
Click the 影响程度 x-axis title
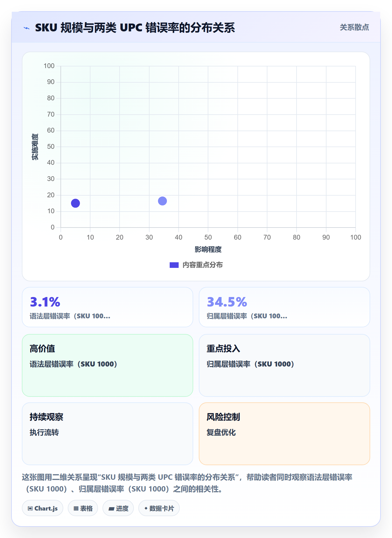[x=208, y=249]
